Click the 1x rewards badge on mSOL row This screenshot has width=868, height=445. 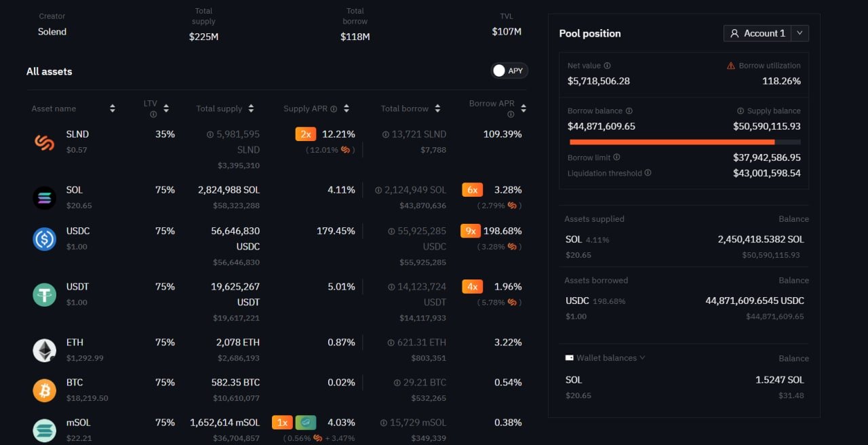coord(282,423)
